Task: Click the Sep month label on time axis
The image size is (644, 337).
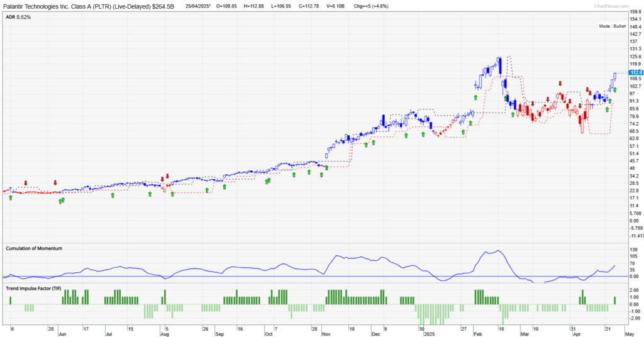Action: pyautogui.click(x=219, y=334)
